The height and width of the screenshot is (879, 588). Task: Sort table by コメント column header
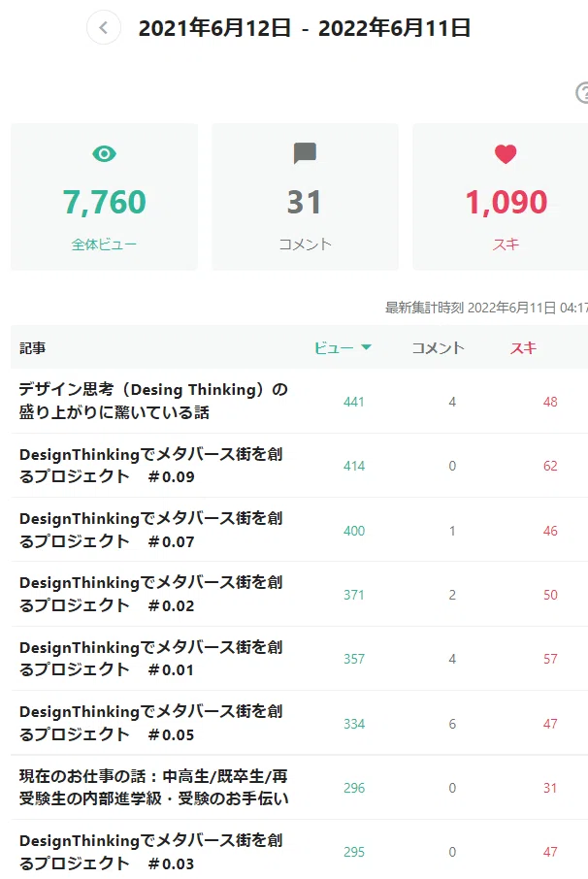(439, 348)
